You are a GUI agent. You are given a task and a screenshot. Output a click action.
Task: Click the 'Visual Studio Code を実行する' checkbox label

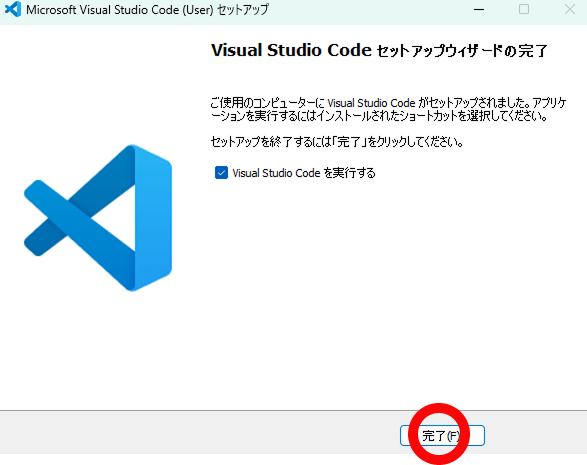304,173
